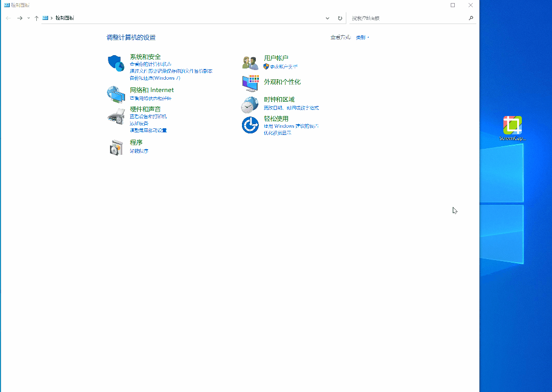
Task: Click the refresh icon beside the address bar
Action: coord(340,18)
